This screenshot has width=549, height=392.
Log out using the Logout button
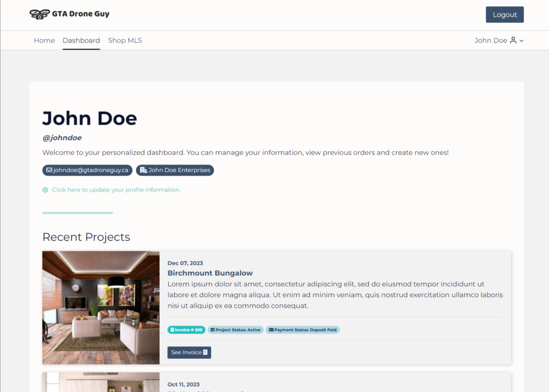[x=505, y=14]
